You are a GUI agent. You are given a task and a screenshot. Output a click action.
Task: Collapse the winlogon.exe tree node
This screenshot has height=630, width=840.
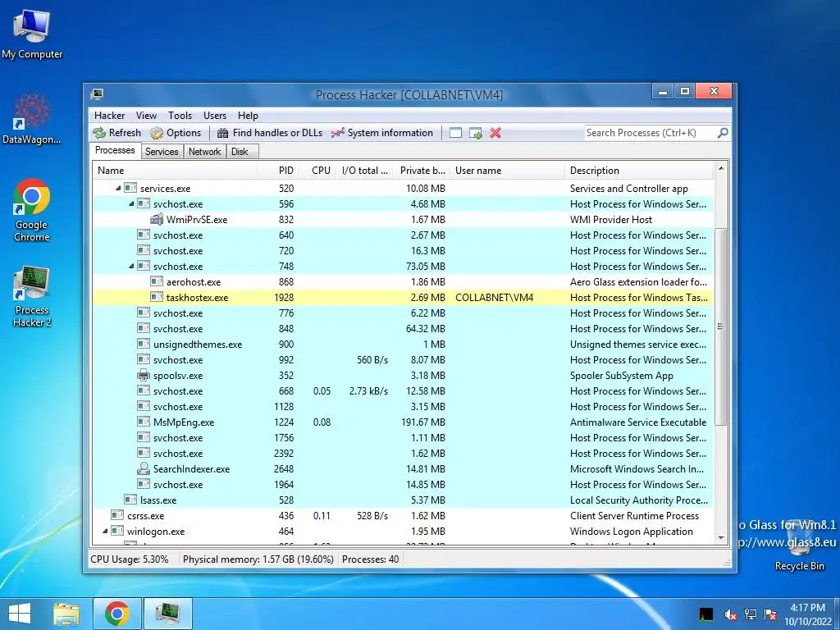point(105,532)
